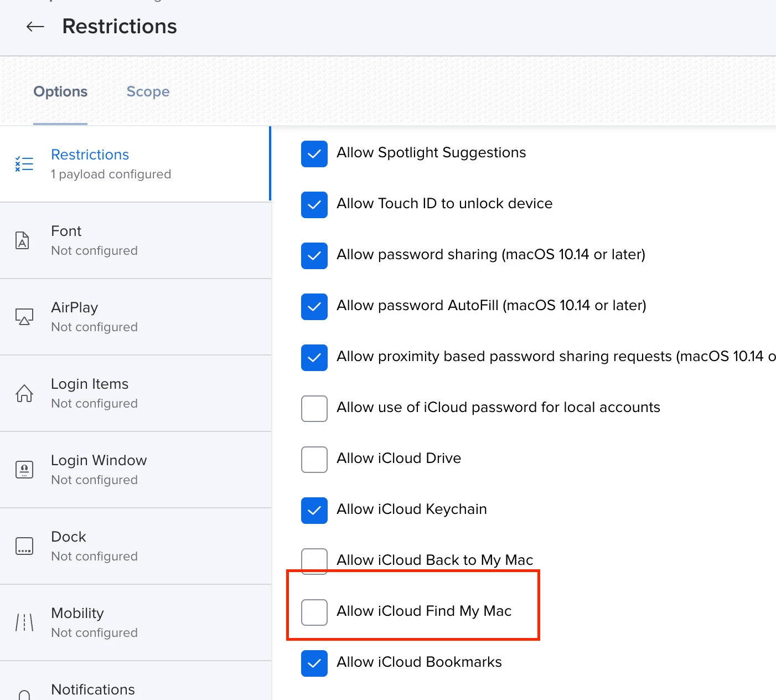Viewport: 776px width, 700px height.
Task: Open the AirPlay payload icon
Action: coord(24,317)
